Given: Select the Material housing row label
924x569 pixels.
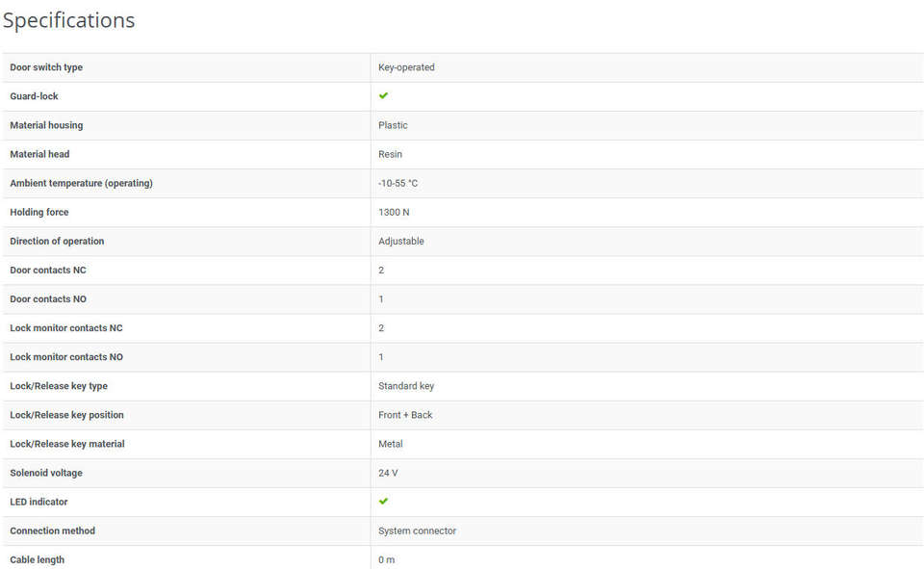Looking at the screenshot, I should [x=46, y=125].
